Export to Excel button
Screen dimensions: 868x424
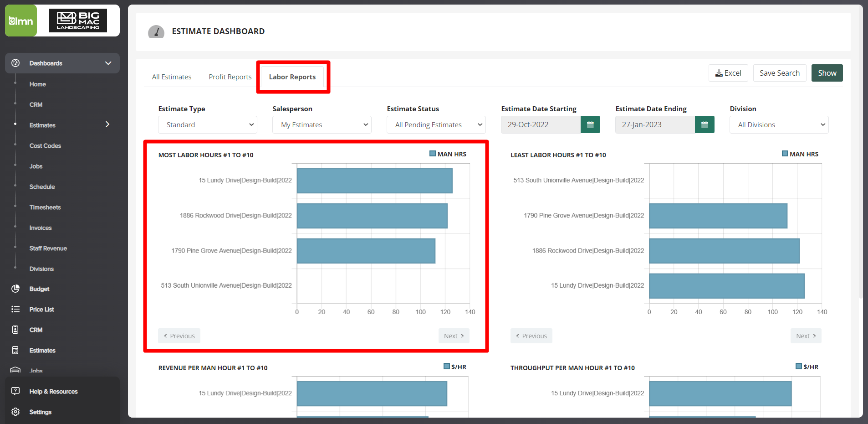pos(728,73)
